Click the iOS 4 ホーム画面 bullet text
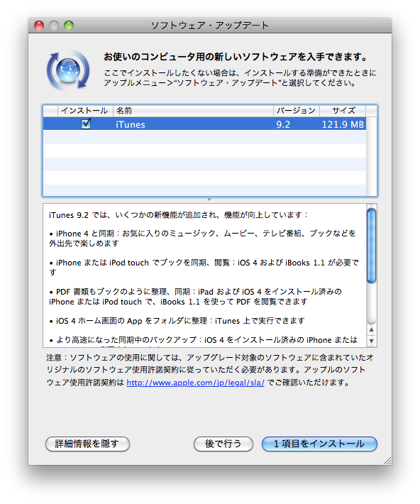This screenshot has height=504, width=420. click(x=177, y=321)
